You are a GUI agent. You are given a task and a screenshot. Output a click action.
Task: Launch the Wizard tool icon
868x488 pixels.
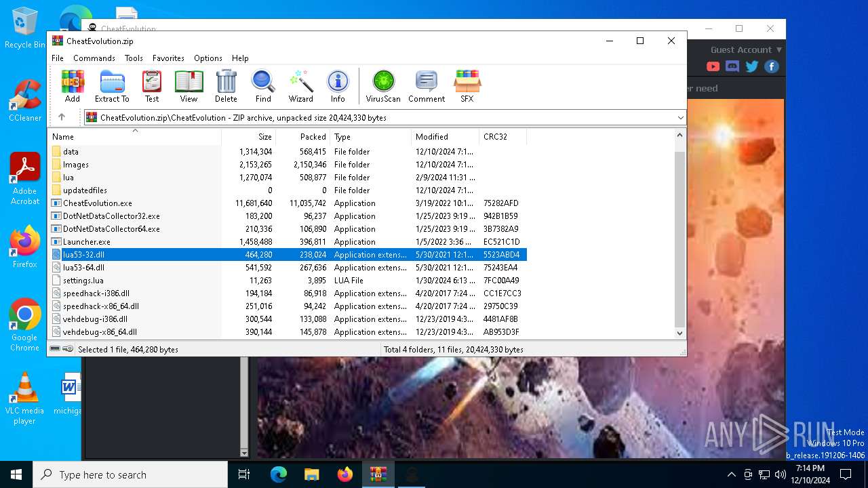(x=300, y=86)
